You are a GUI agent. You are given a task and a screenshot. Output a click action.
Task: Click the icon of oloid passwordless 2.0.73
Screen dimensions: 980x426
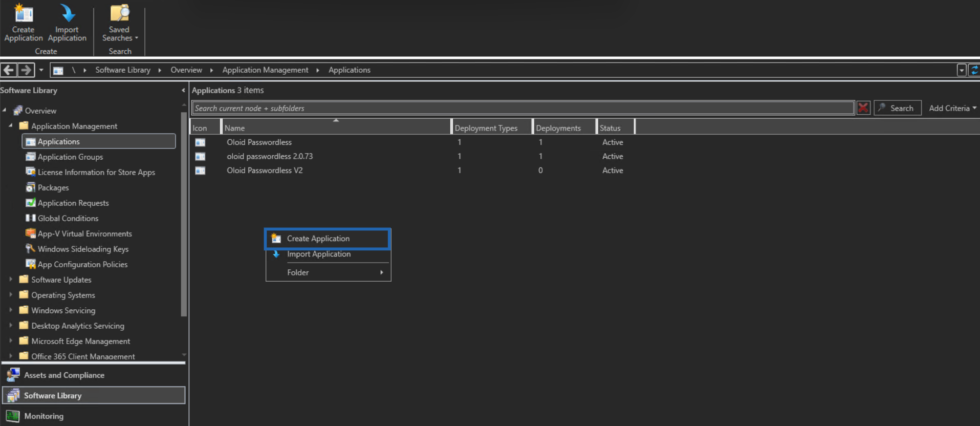(x=200, y=156)
